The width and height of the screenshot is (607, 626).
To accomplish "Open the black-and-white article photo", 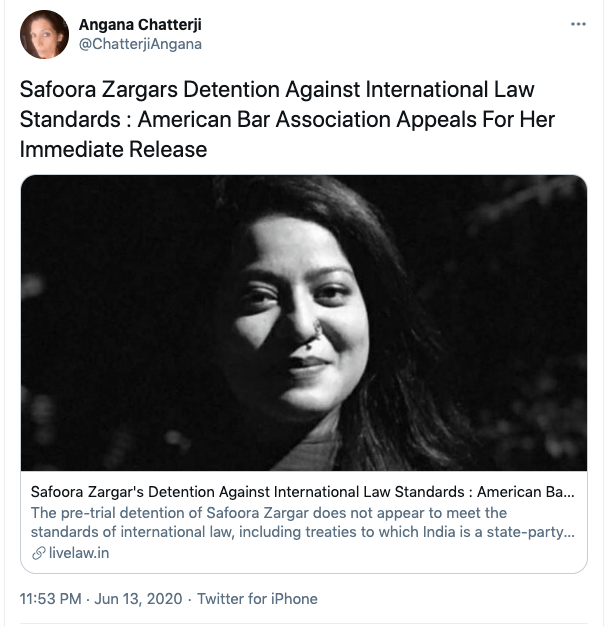I will click(304, 323).
